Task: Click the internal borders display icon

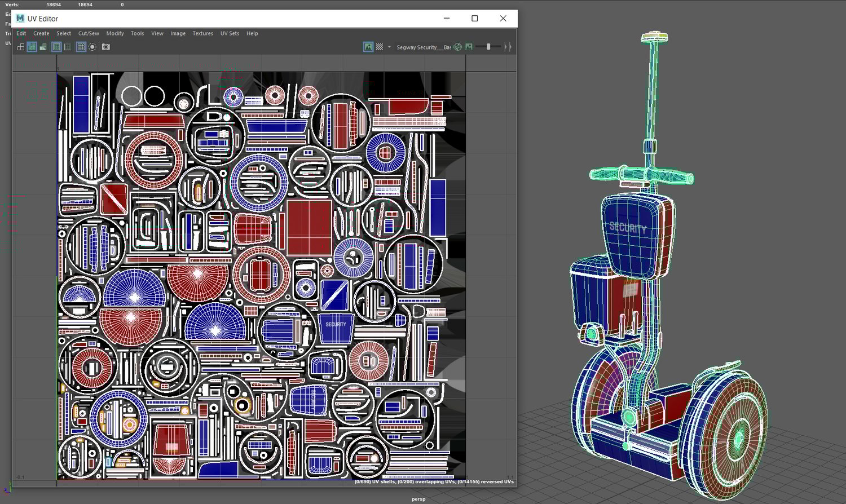Action: click(68, 47)
